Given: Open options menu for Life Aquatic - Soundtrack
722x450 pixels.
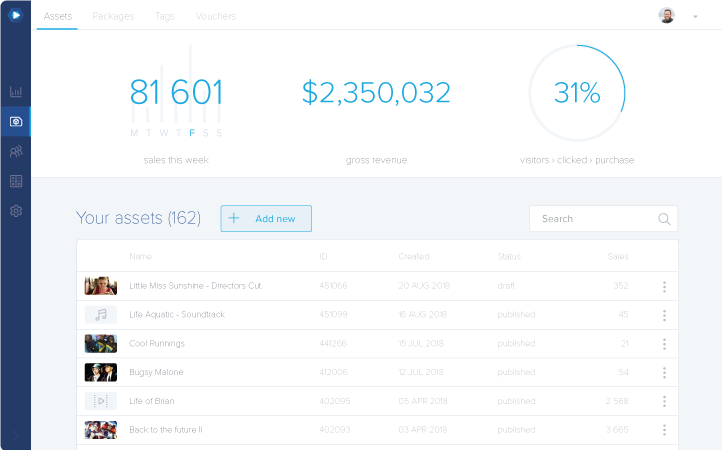Looking at the screenshot, I should (x=664, y=315).
